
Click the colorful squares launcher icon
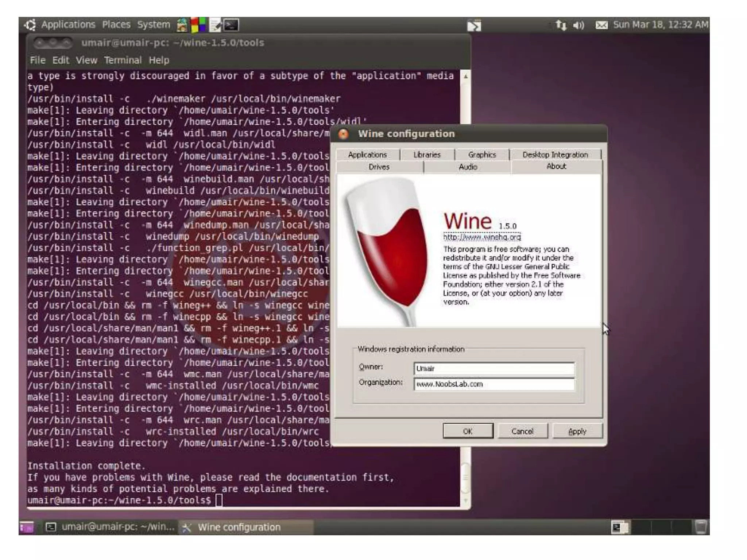[x=198, y=25]
